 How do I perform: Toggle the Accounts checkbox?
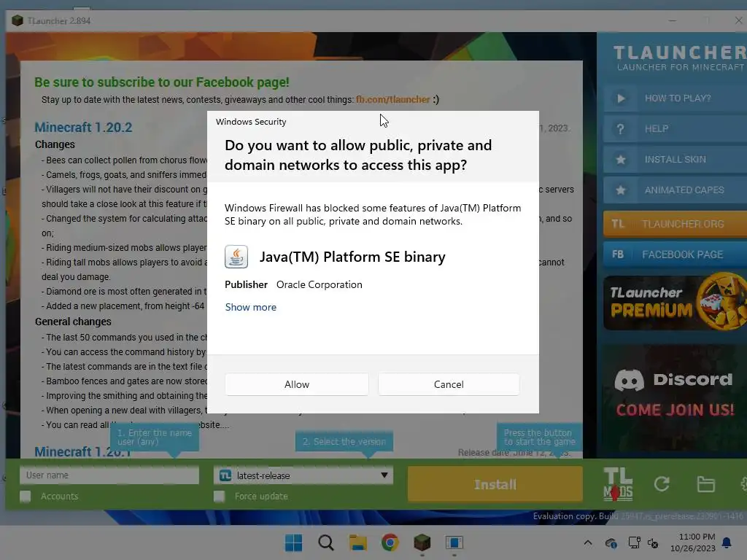26,497
